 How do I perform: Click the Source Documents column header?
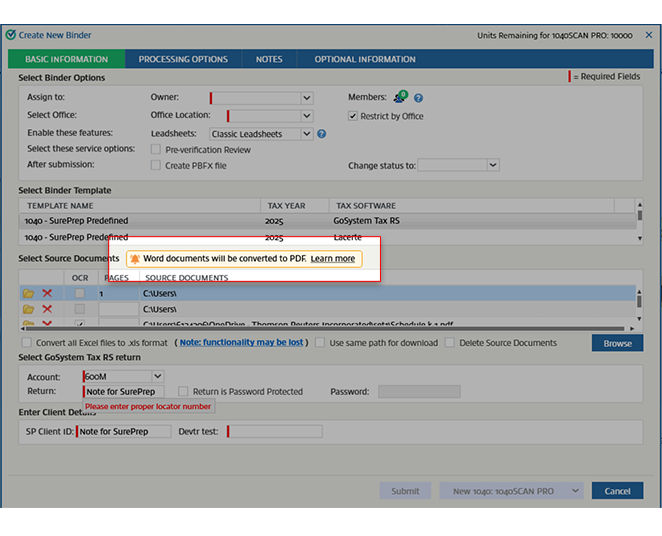(x=187, y=278)
